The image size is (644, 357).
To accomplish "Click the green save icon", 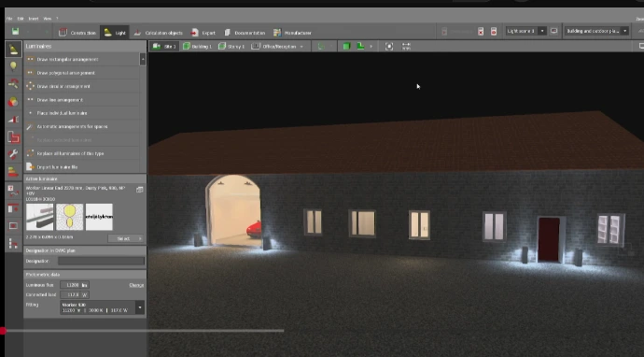I will (x=15, y=32).
